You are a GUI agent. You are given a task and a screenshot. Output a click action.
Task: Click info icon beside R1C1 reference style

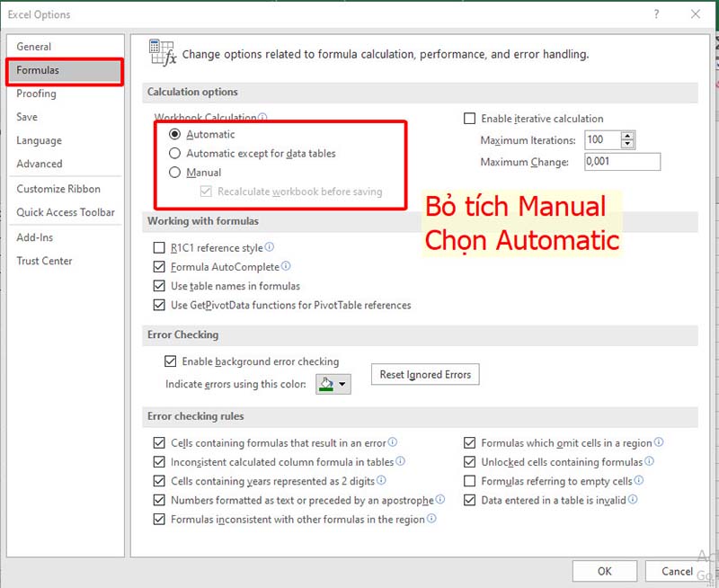[x=269, y=247]
